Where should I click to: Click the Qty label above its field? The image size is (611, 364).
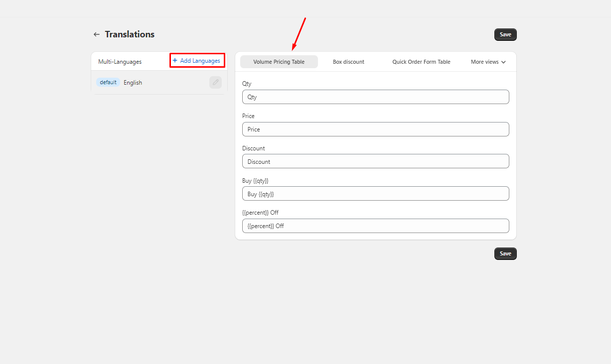247,84
